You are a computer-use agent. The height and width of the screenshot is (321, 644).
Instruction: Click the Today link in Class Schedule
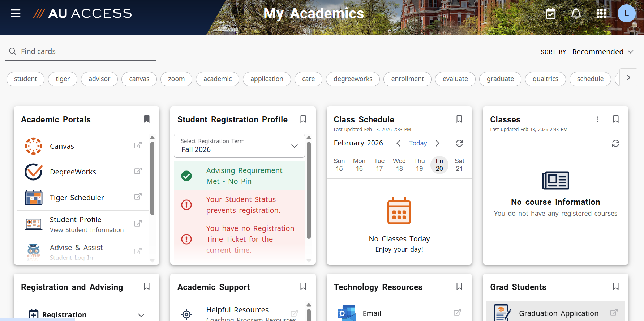[x=418, y=143]
